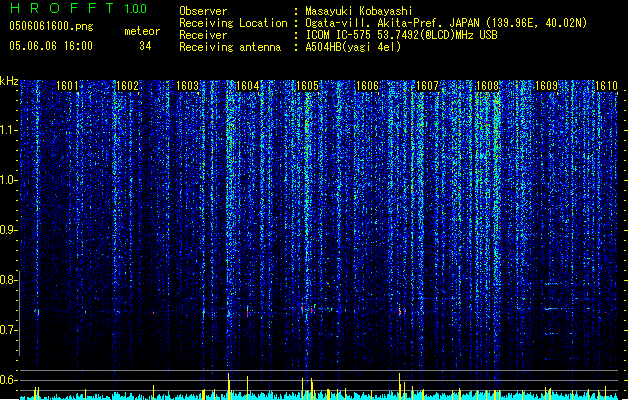Click the meteor count 34
Image resolution: width=629 pixels, height=400 pixels.
click(145, 46)
